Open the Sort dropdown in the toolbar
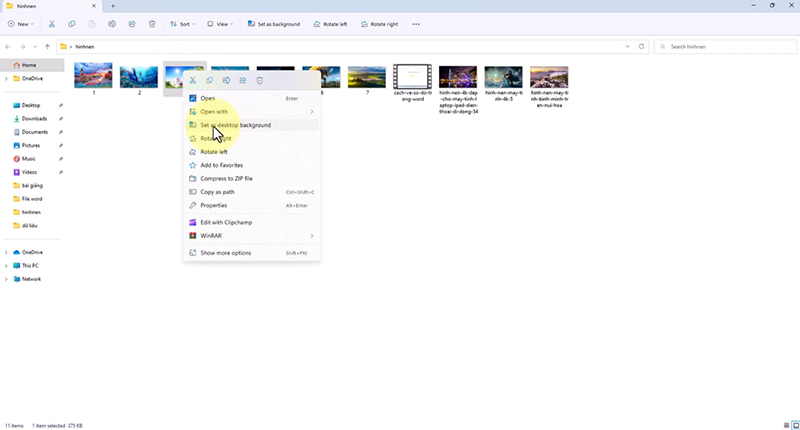This screenshot has width=800, height=430. pyautogui.click(x=182, y=24)
